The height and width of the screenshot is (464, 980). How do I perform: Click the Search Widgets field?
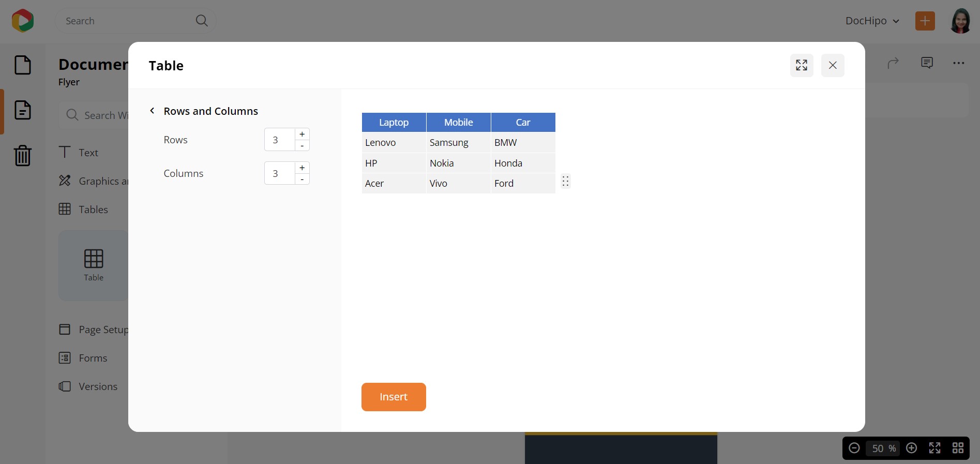[94, 115]
